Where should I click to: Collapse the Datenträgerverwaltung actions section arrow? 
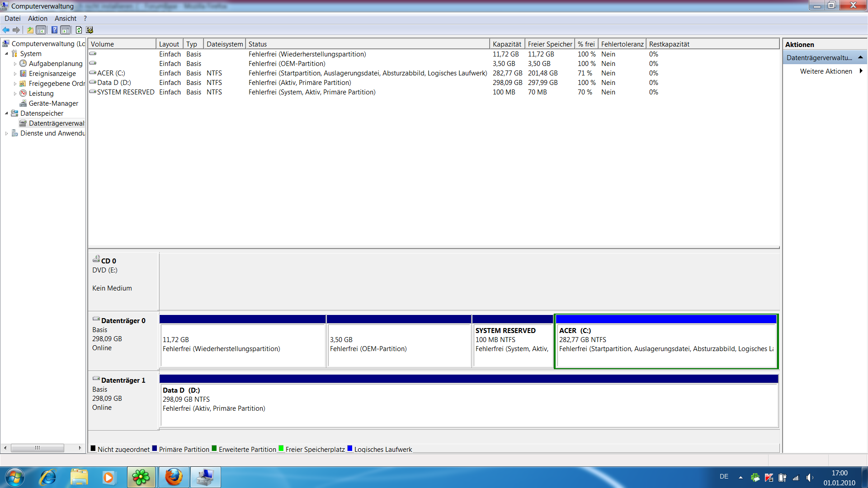tap(860, 57)
